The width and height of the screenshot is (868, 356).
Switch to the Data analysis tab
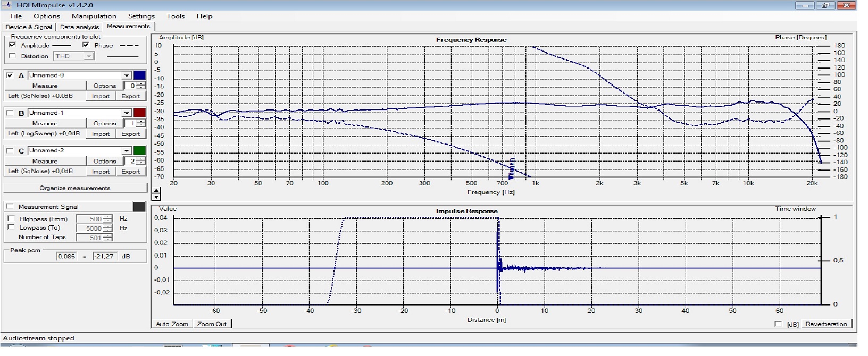tap(79, 27)
